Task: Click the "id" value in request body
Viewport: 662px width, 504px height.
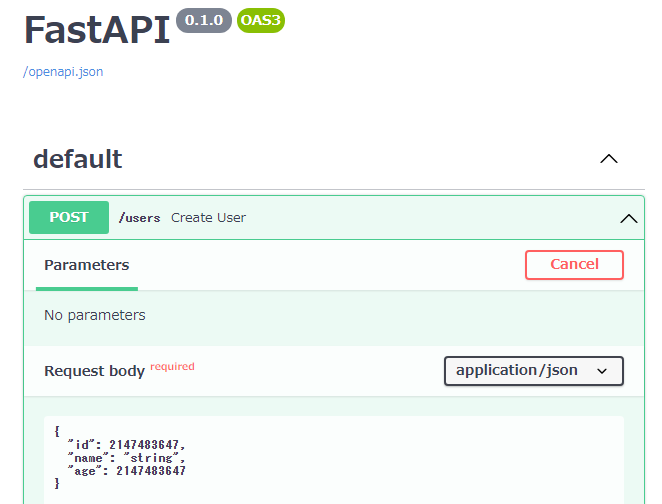Action: 144,445
